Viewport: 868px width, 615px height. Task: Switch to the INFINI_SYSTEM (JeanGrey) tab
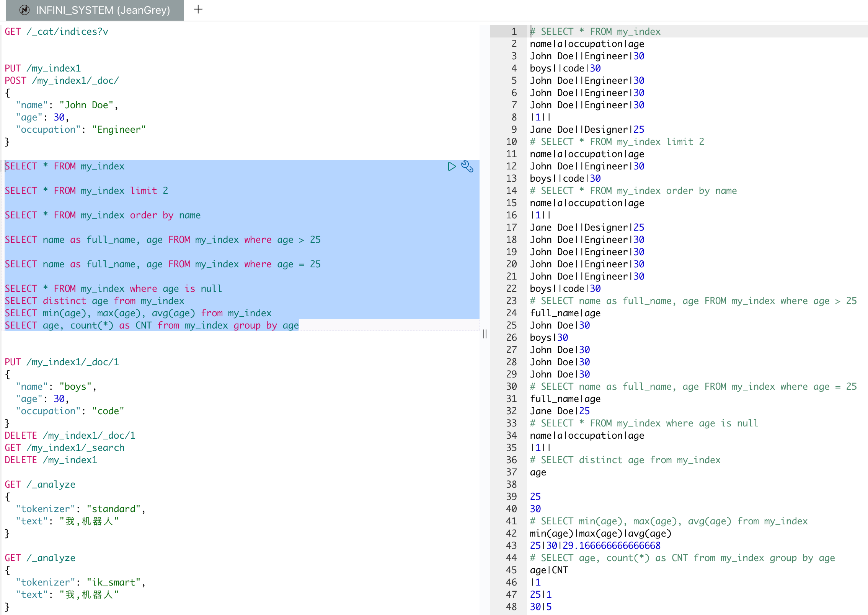pyautogui.click(x=103, y=10)
